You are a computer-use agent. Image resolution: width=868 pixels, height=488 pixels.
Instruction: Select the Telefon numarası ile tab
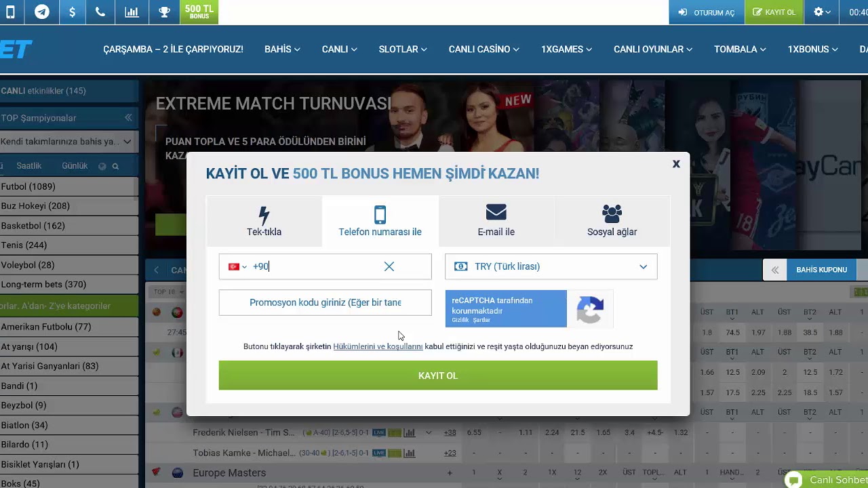click(380, 221)
